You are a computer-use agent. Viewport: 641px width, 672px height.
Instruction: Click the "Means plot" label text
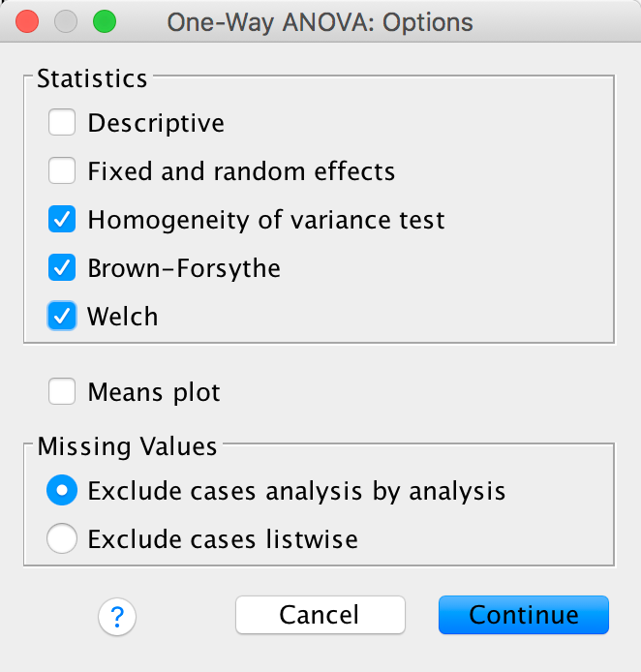(154, 392)
